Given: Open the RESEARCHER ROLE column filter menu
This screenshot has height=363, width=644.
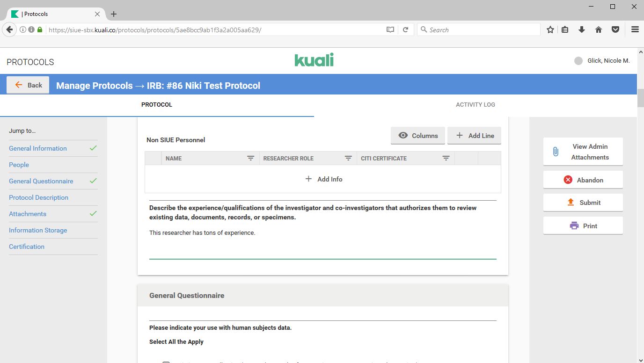Looking at the screenshot, I should (x=348, y=159).
